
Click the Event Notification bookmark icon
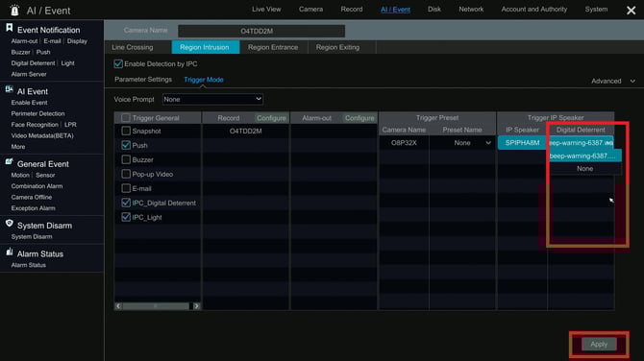pos(9,28)
